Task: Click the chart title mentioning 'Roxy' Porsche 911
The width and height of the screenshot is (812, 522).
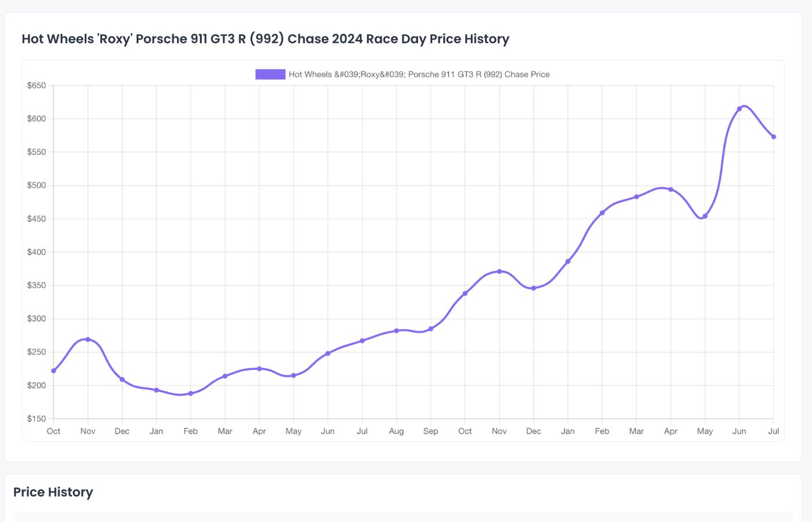Action: click(266, 39)
